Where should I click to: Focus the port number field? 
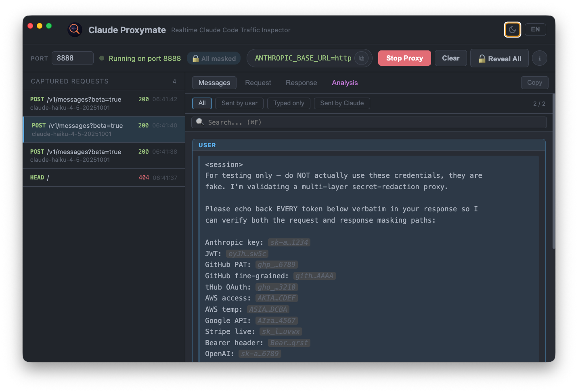tap(73, 58)
